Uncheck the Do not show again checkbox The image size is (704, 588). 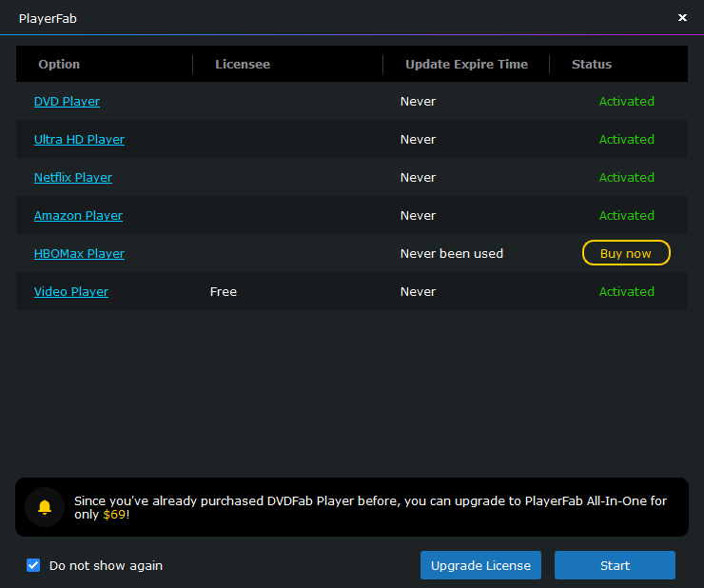33,565
